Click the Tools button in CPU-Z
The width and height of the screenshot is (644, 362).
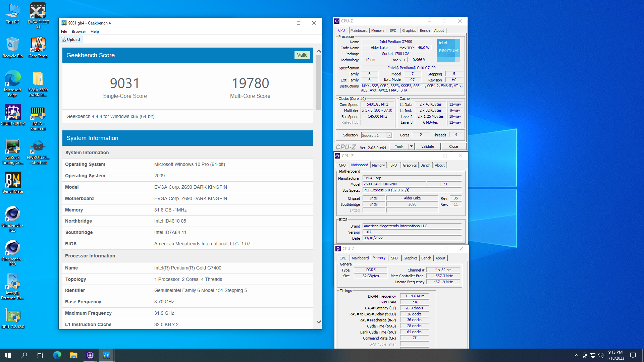pos(399,146)
